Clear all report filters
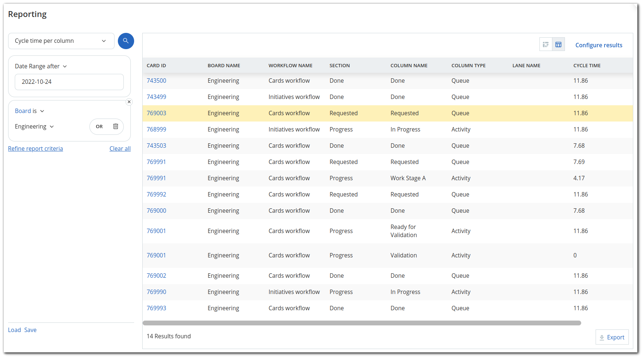The width and height of the screenshot is (644, 359). [120, 148]
